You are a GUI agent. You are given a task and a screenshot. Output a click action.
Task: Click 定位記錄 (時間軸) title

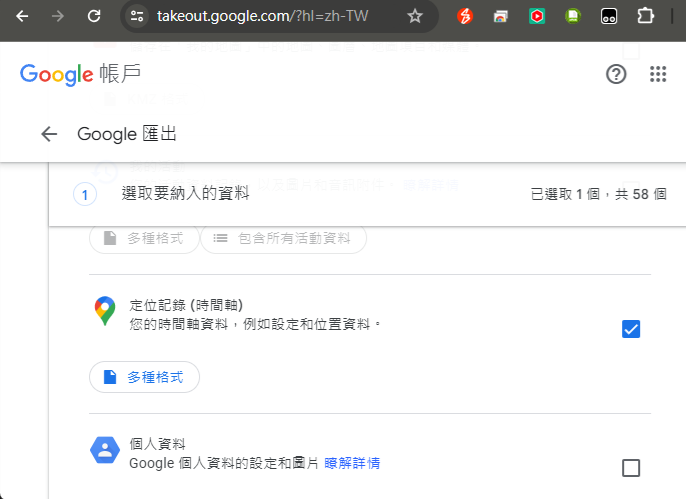point(186,305)
